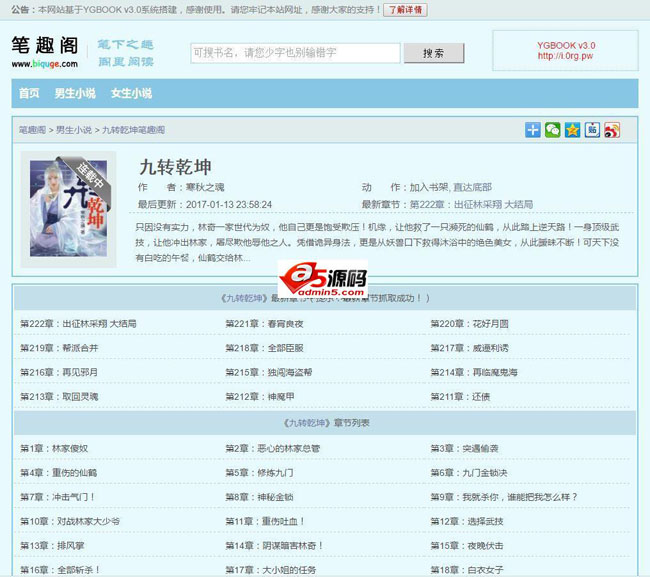
Task: Click the 了解详情 announcement button
Action: point(405,10)
